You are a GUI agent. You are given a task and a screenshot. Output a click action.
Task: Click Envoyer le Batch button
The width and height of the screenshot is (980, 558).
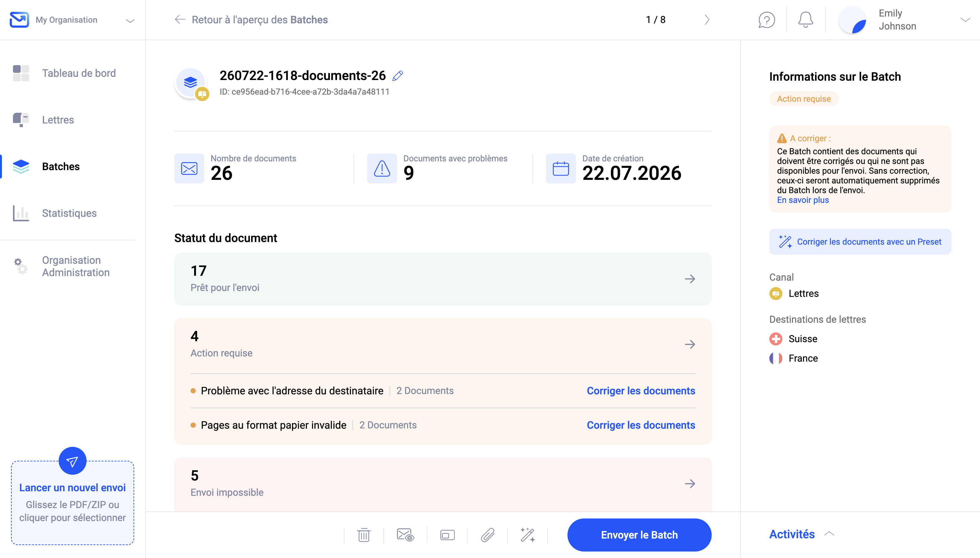[x=639, y=535]
